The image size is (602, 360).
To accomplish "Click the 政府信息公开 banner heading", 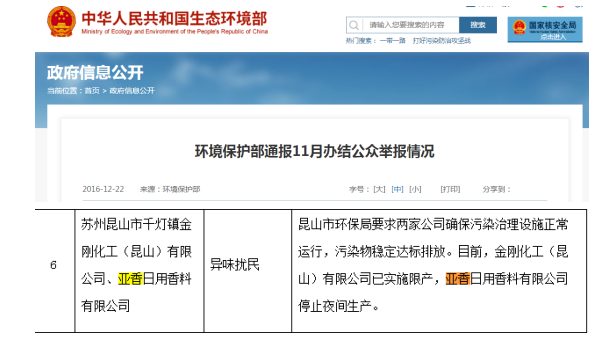I will click(95, 73).
